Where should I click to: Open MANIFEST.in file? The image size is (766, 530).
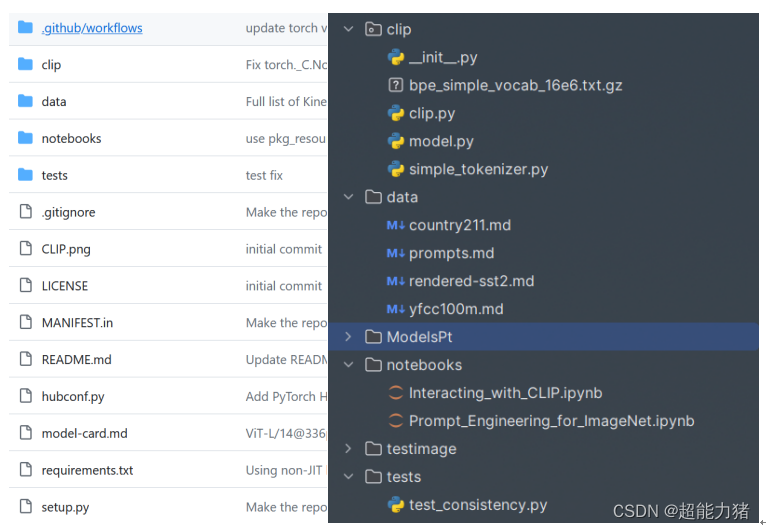(77, 323)
